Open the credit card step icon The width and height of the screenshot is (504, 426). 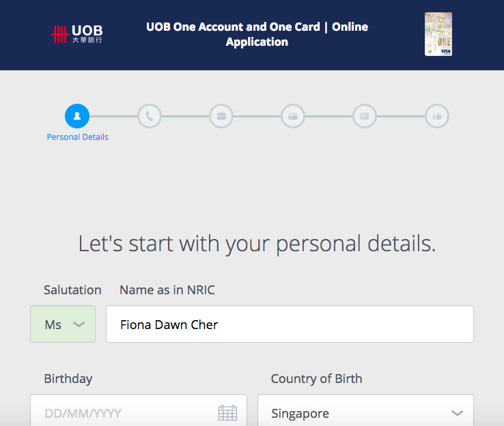[x=293, y=116]
